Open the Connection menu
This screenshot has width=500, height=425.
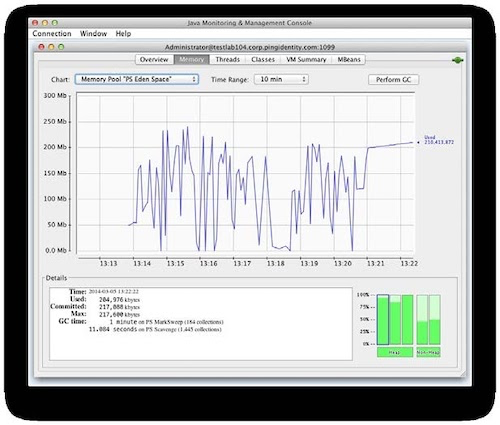click(x=52, y=34)
